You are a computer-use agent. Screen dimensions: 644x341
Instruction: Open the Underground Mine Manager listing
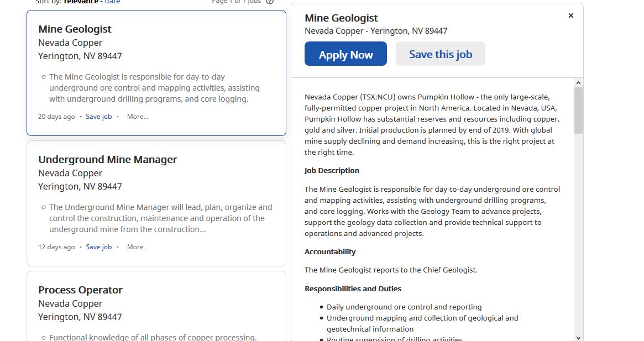[x=108, y=159]
